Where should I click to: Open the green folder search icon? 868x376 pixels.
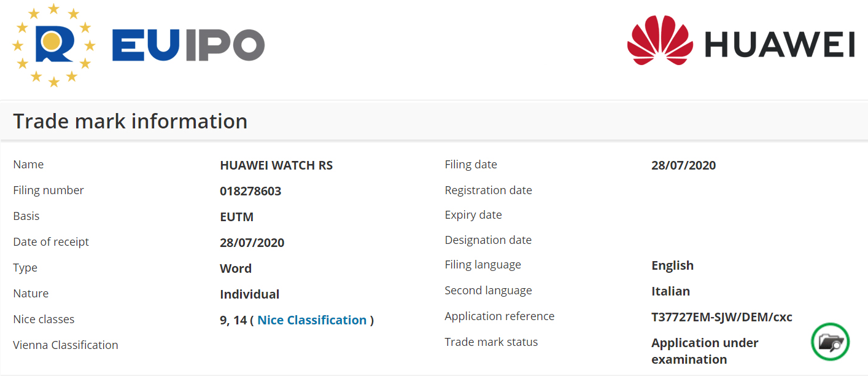click(830, 342)
